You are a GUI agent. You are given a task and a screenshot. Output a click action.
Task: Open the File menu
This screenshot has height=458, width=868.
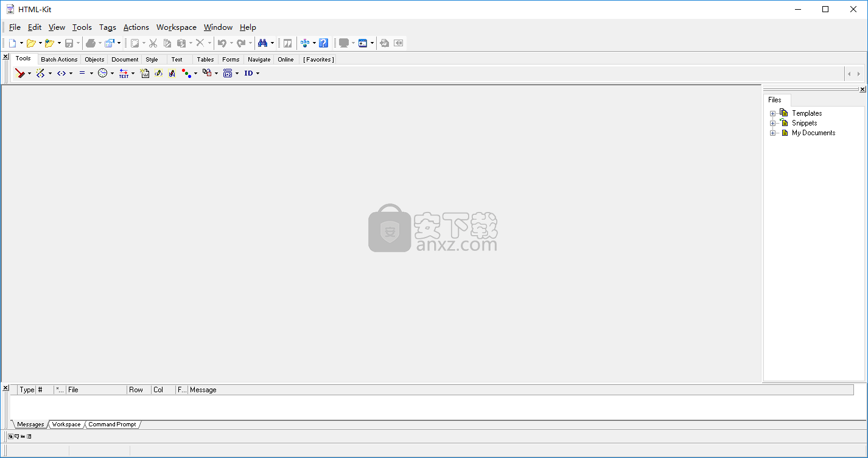tap(15, 27)
